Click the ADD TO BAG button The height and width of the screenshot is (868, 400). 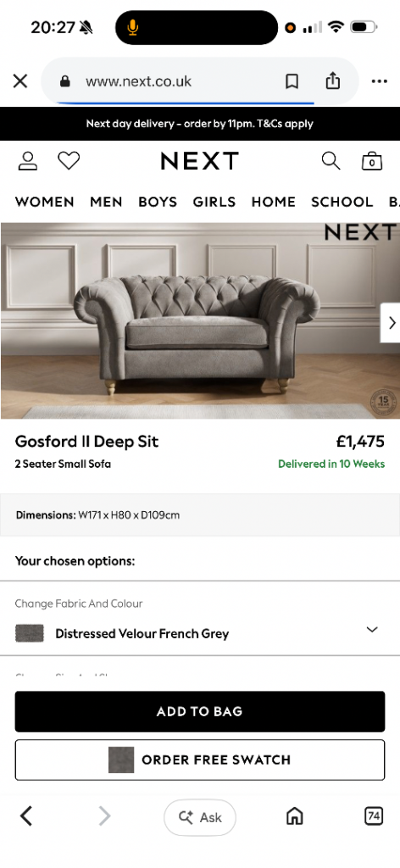200,711
